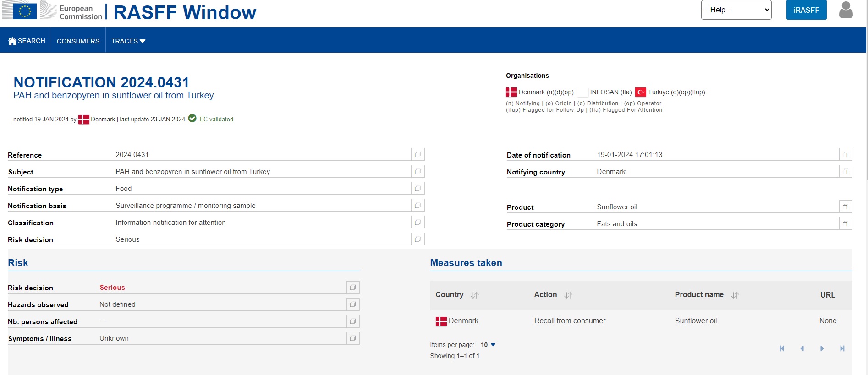Screen dimensions: 868x375
Task: Go to next page of measures
Action: click(x=822, y=348)
